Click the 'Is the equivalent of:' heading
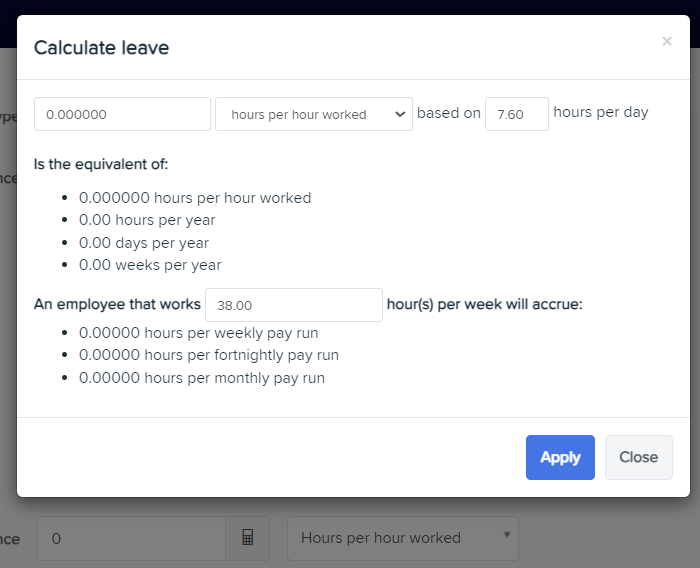Screen dimensions: 700x568 tap(101, 164)
